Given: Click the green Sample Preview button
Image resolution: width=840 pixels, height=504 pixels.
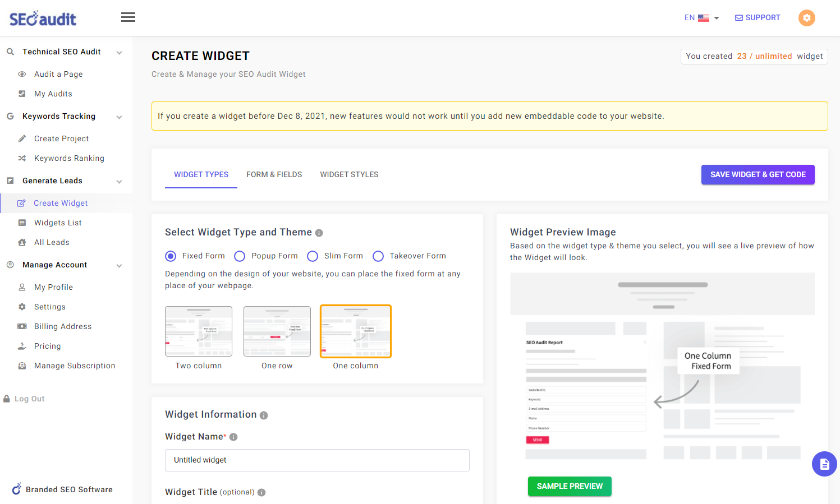Looking at the screenshot, I should click(x=570, y=486).
